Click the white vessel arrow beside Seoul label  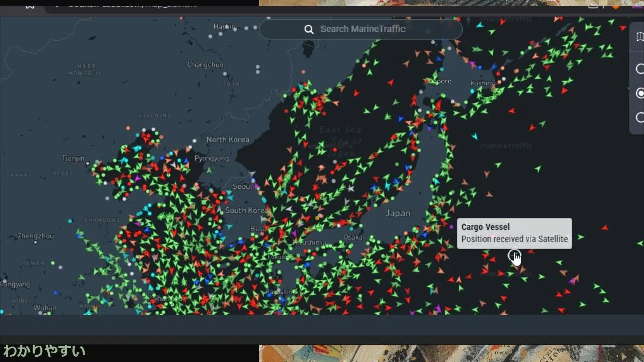252,174
